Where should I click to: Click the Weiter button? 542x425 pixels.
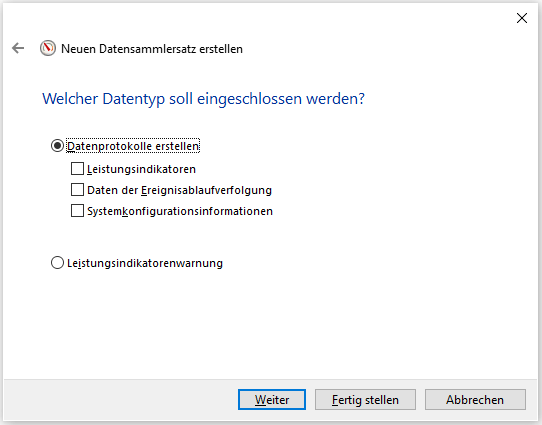(272, 400)
